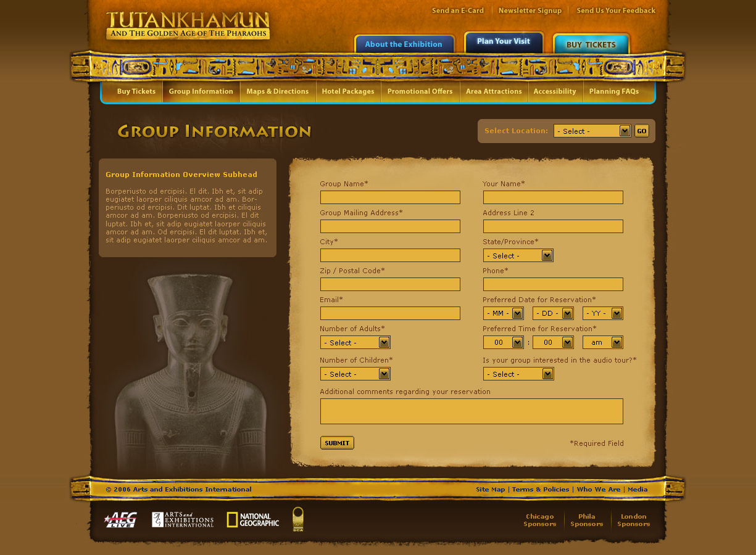Focus the Additional comments text area
This screenshot has height=555, width=756.
tap(471, 411)
